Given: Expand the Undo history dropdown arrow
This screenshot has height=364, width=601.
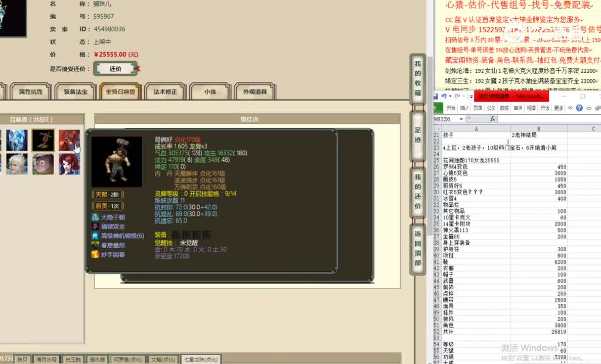Looking at the screenshot, I should 450,96.
